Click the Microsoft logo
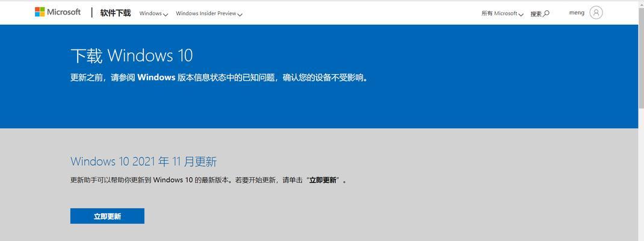The width and height of the screenshot is (644, 241). point(58,12)
